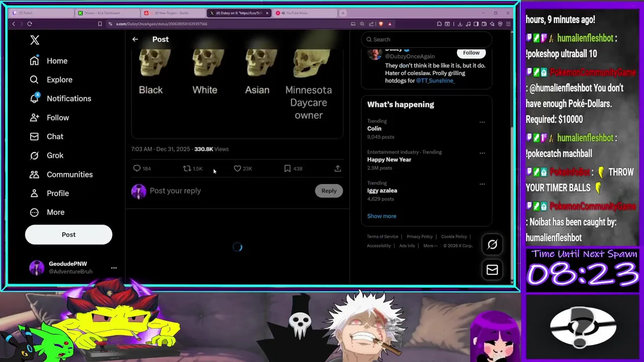Viewport: 644px width, 362px height.
Task: Expand the More menu in sidebar
Action: (x=47, y=212)
